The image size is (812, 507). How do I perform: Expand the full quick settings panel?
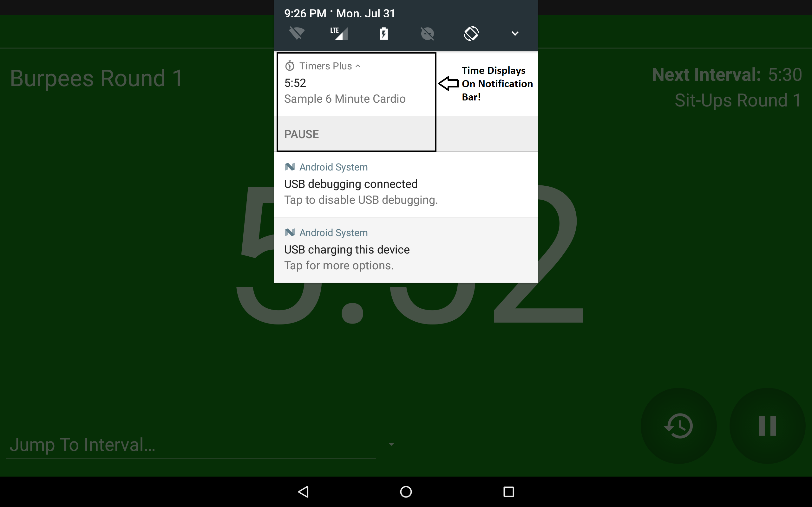(515, 33)
